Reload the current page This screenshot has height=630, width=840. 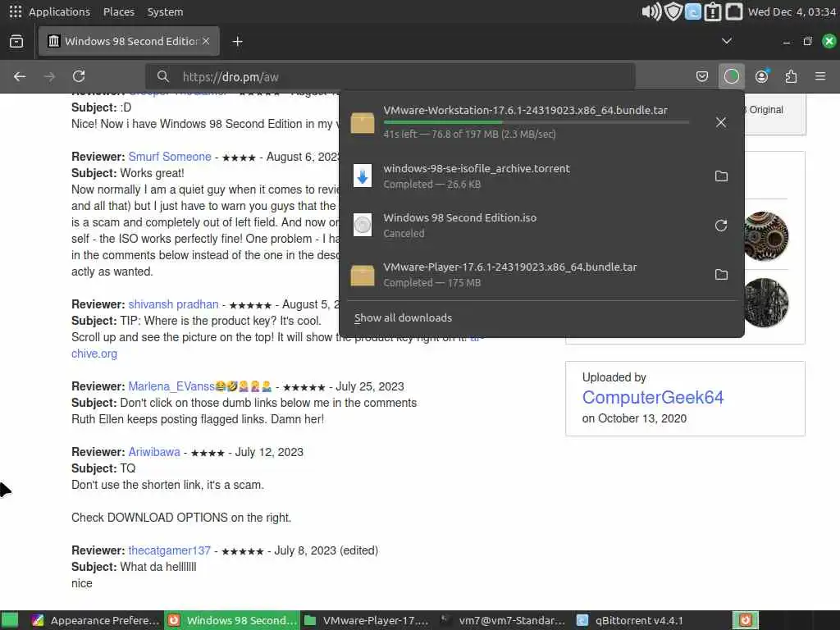[x=79, y=76]
